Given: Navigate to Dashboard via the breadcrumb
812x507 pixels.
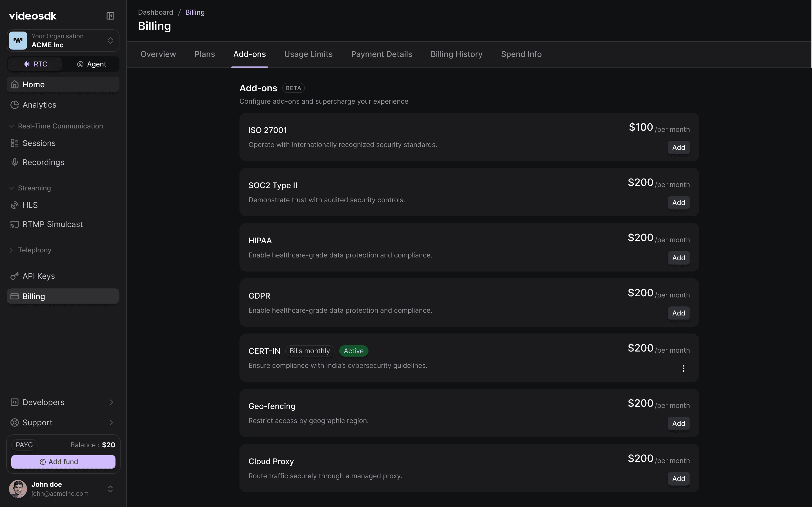Looking at the screenshot, I should [x=156, y=12].
